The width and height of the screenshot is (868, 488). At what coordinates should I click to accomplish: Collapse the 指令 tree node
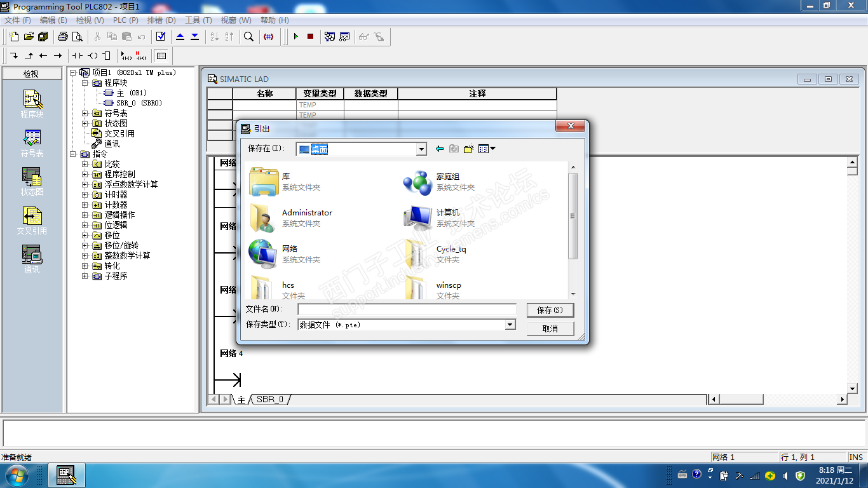pos(73,154)
